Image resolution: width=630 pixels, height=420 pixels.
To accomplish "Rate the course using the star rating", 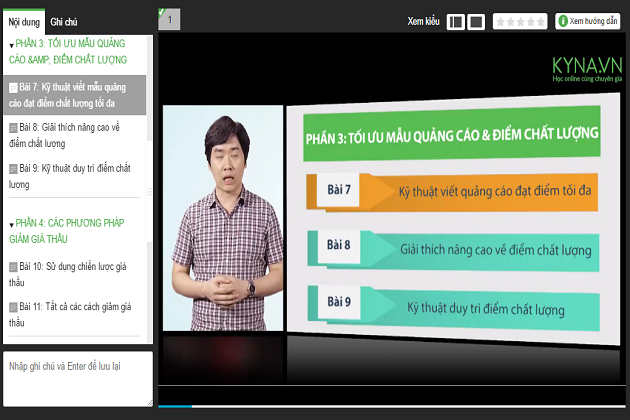I will [x=520, y=21].
